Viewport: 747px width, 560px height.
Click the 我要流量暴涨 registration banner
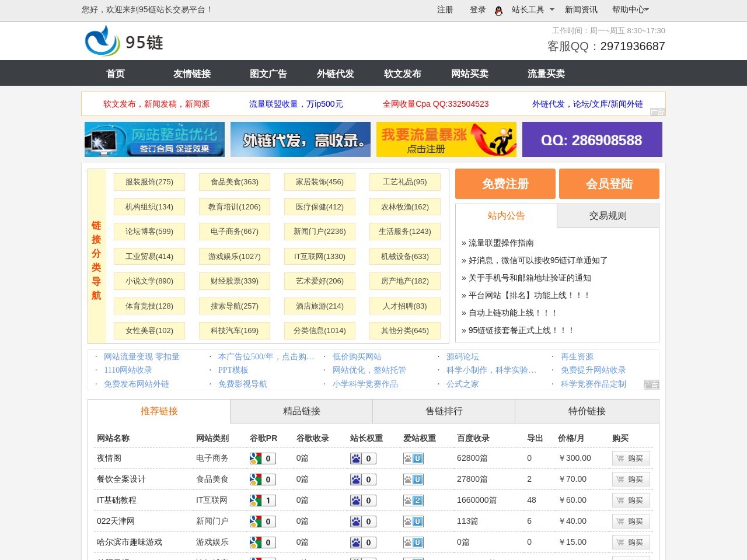click(446, 139)
